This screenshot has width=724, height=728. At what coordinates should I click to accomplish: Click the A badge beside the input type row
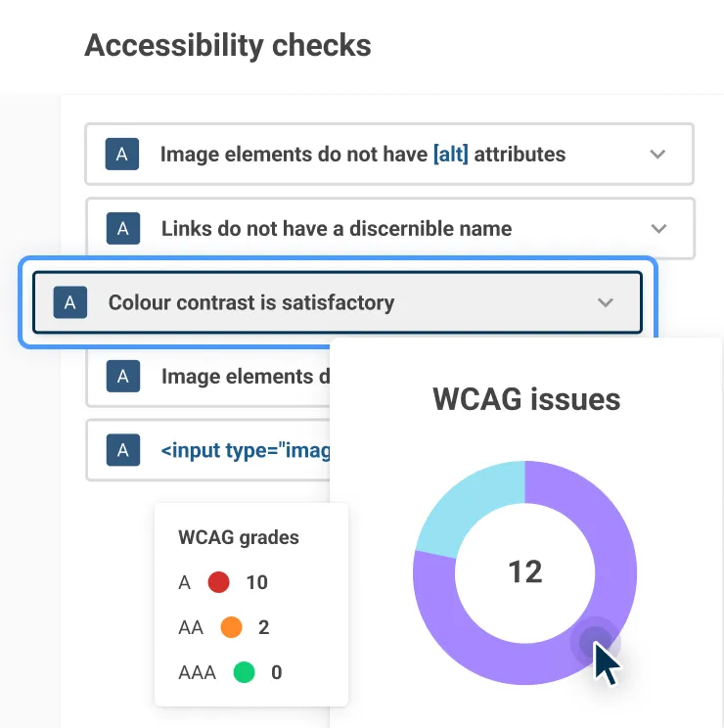tap(122, 450)
